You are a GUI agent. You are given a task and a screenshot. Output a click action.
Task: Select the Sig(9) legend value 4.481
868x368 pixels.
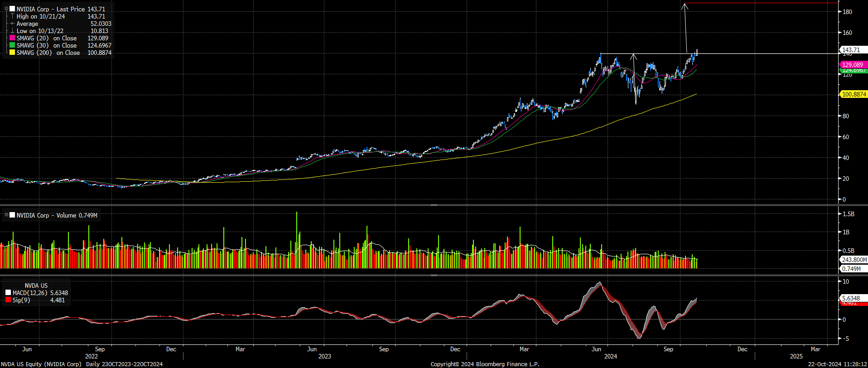[x=58, y=300]
